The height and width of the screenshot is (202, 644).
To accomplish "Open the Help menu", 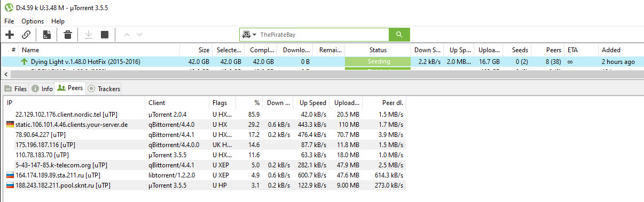I will point(58,21).
